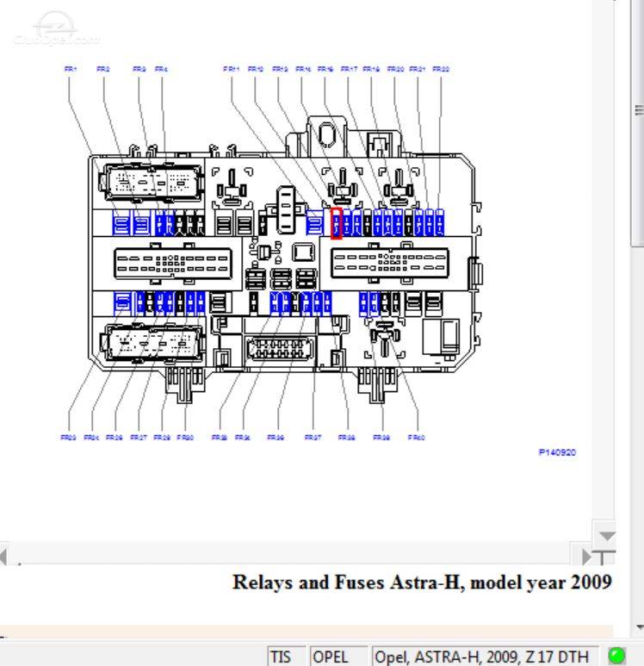Viewport: 644px width, 666px height.
Task: Click the FR1 fuse label
Action: coord(71,69)
